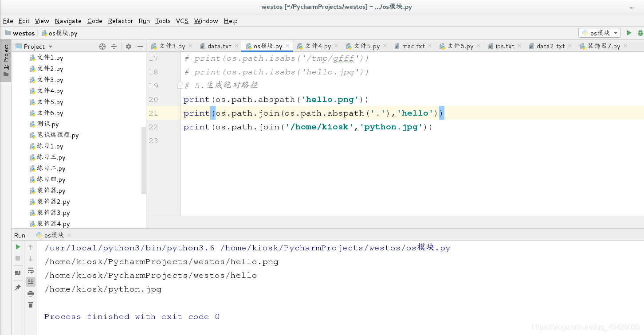Select 装饰器3.py in the project tree

(x=53, y=213)
